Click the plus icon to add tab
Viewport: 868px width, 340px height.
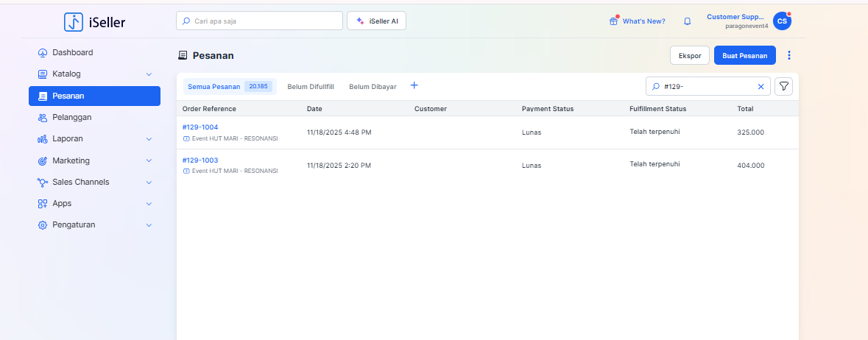coord(414,85)
